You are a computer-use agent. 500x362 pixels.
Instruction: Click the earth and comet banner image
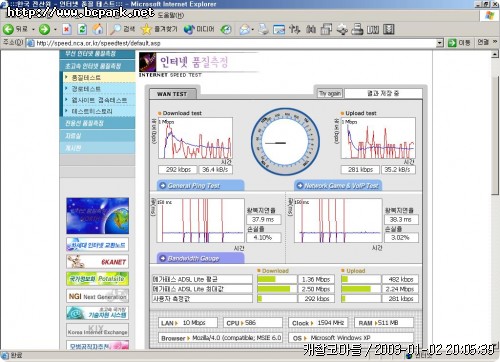point(97,216)
